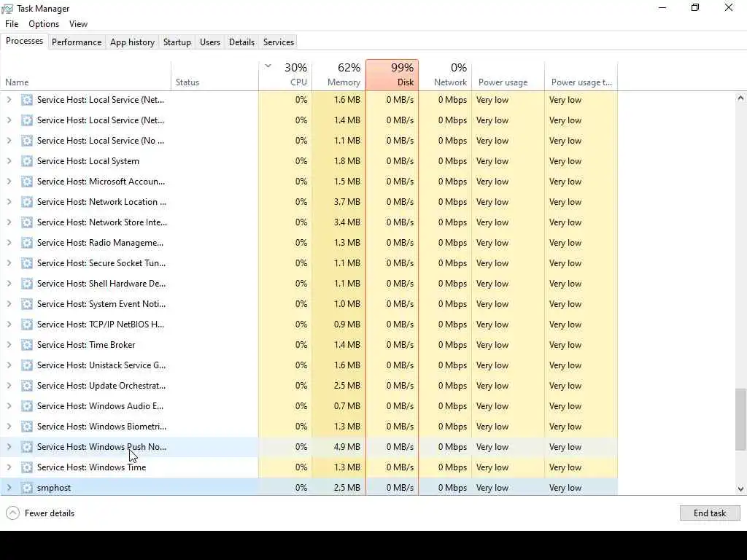Sort by Power usage trend column header
The image size is (747, 560).
tap(581, 75)
